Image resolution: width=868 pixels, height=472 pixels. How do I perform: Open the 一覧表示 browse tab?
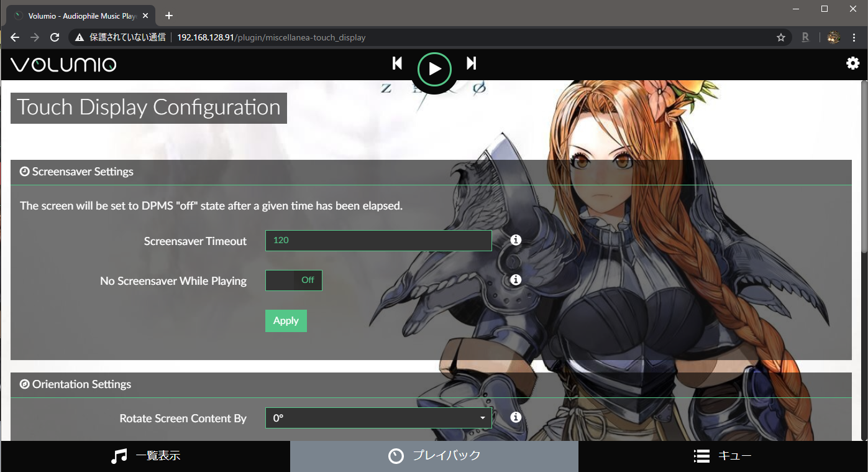tap(145, 456)
